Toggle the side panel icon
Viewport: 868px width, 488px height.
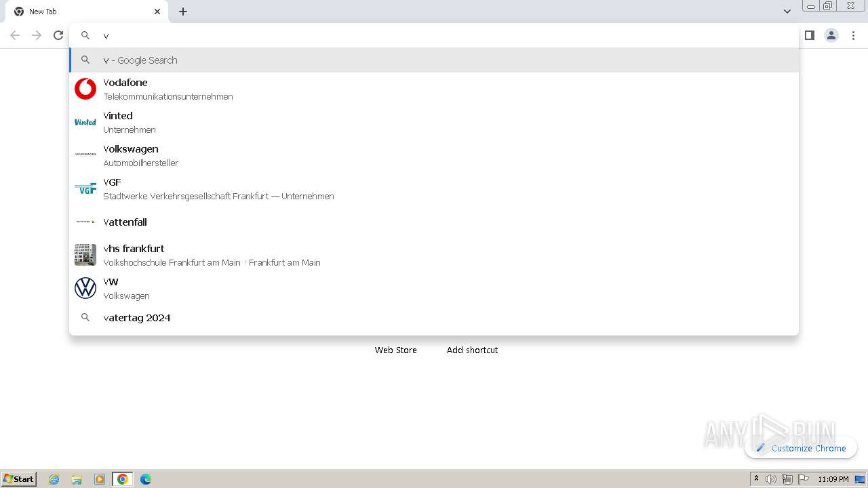point(810,35)
